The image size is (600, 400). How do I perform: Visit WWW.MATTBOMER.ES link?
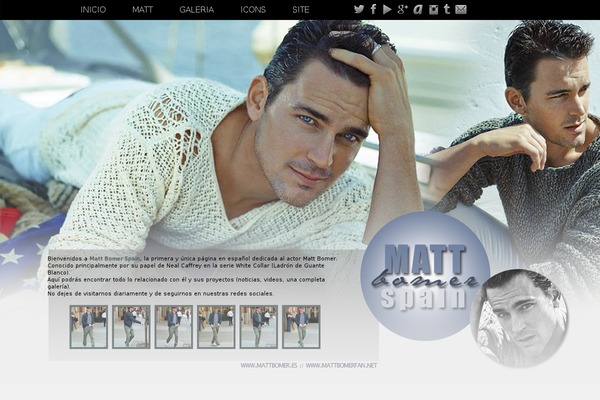[x=269, y=366]
